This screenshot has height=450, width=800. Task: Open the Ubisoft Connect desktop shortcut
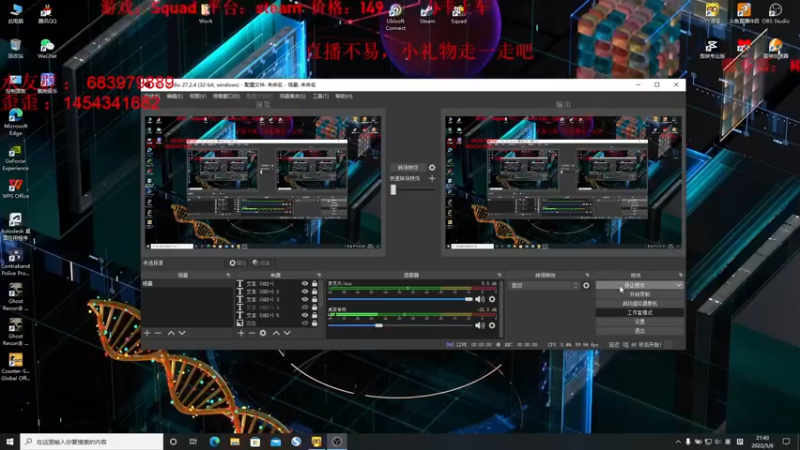coord(395,17)
